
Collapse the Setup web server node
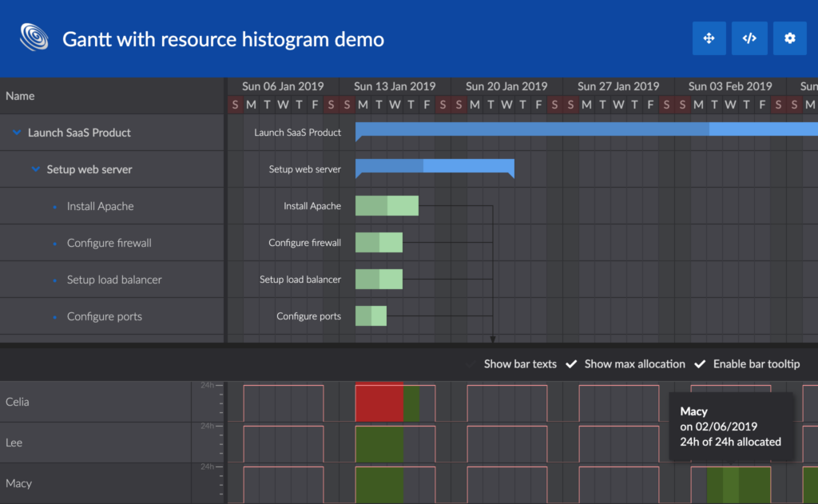pos(34,169)
